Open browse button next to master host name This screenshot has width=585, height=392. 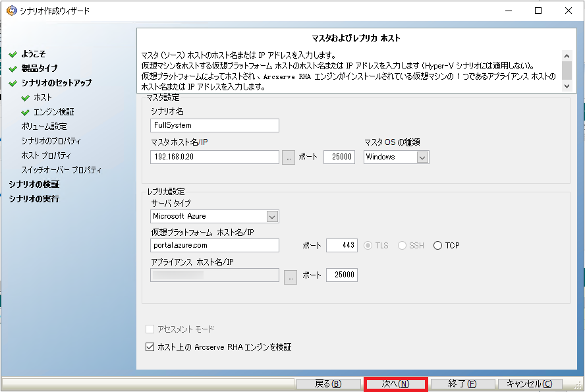pos(289,157)
